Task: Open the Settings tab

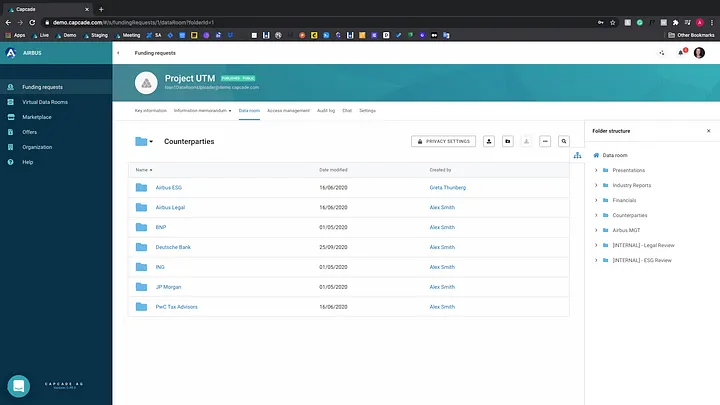Action: (367, 111)
